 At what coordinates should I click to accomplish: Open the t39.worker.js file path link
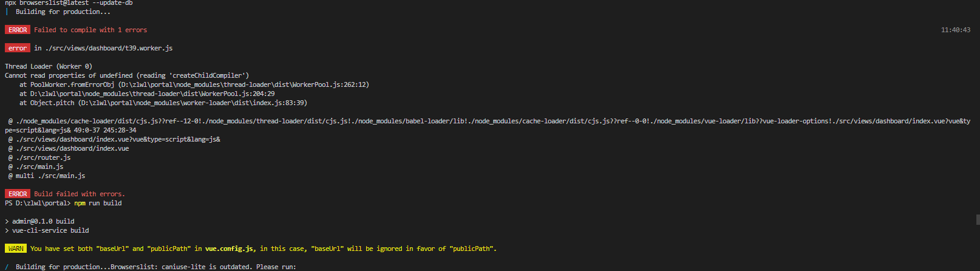109,48
